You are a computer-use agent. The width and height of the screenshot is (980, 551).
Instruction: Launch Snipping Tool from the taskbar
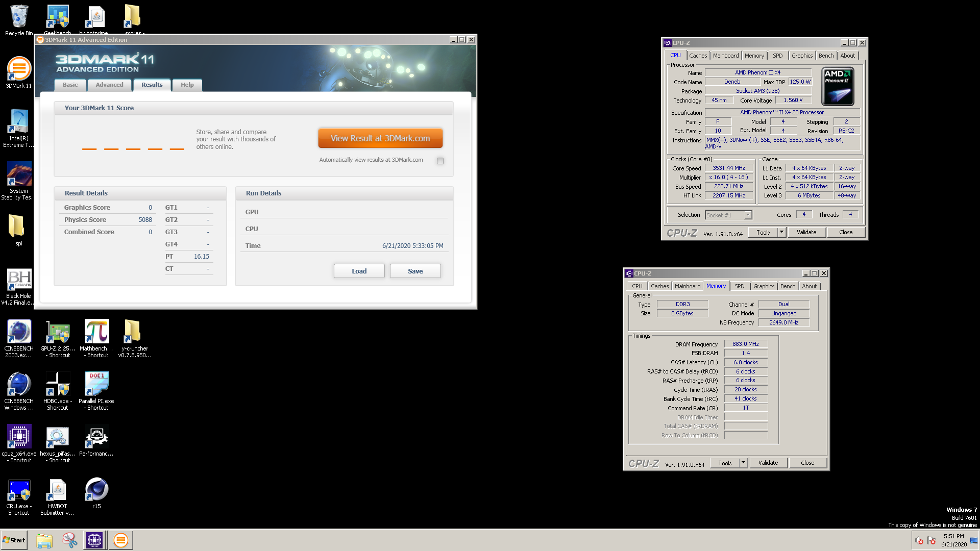[69, 540]
